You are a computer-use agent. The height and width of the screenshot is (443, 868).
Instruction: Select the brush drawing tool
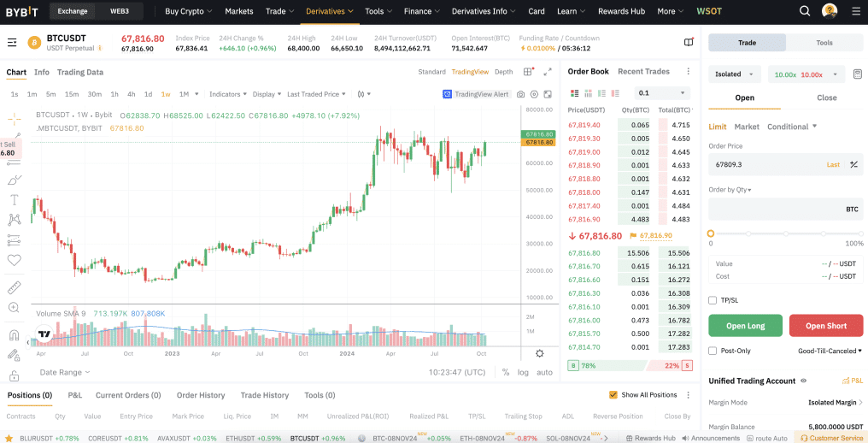pyautogui.click(x=15, y=180)
